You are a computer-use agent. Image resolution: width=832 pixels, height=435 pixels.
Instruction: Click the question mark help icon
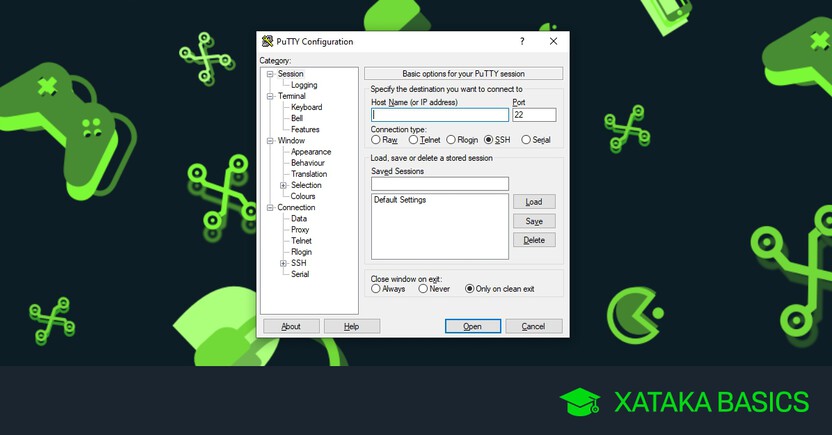point(522,41)
